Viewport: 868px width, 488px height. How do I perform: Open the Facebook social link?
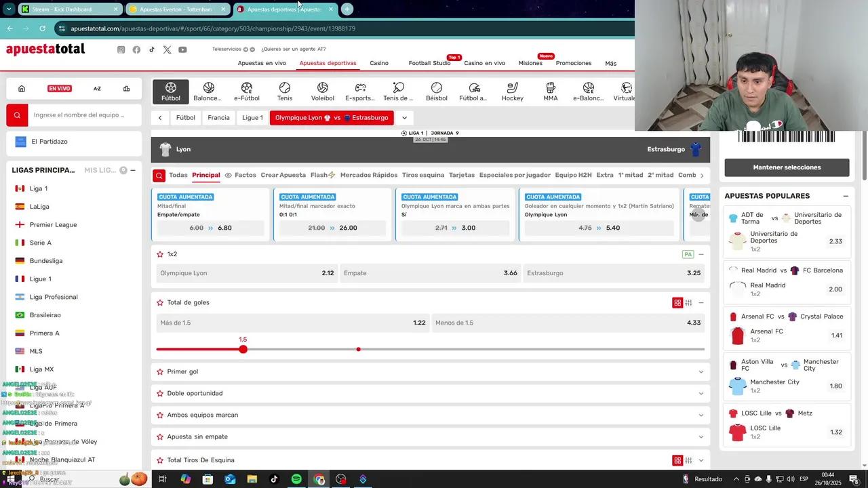pyautogui.click(x=136, y=49)
